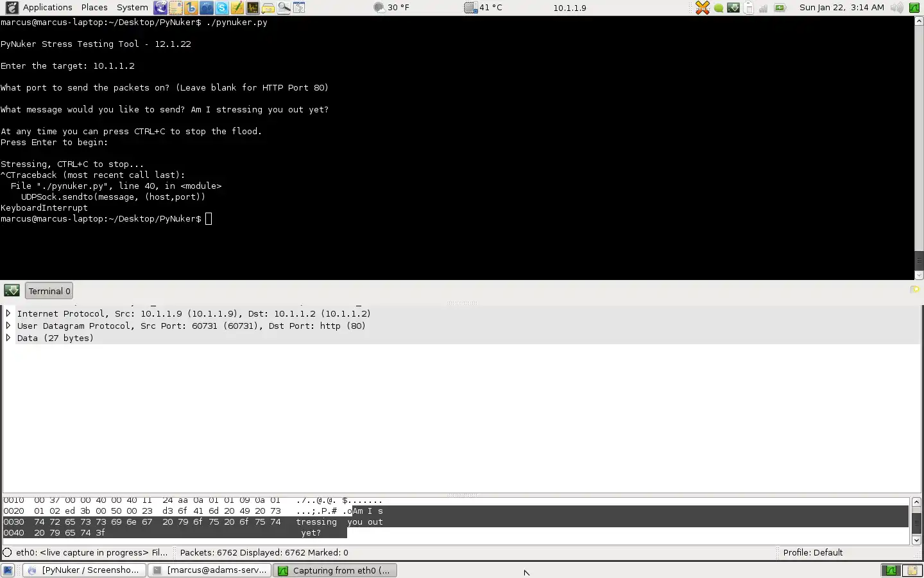Select the Data (27 bytes) line
Image resolution: width=924 pixels, height=578 pixels.
point(55,338)
